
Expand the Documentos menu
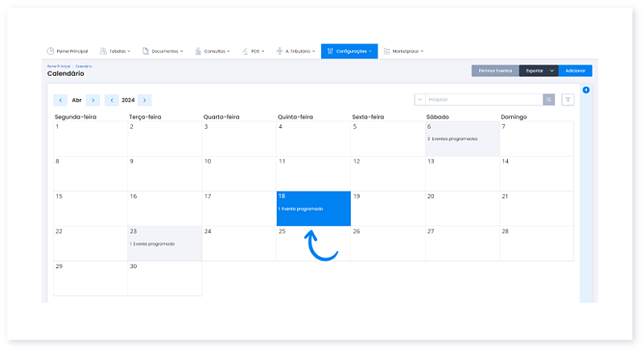(x=163, y=51)
